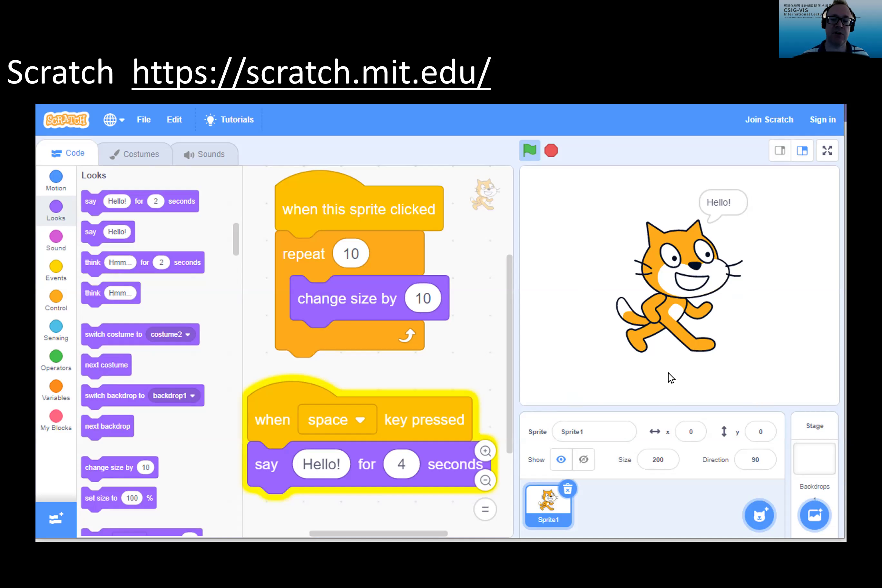The width and height of the screenshot is (882, 588).
Task: Hide the sprite with crossed-eye toggle
Action: (x=583, y=460)
